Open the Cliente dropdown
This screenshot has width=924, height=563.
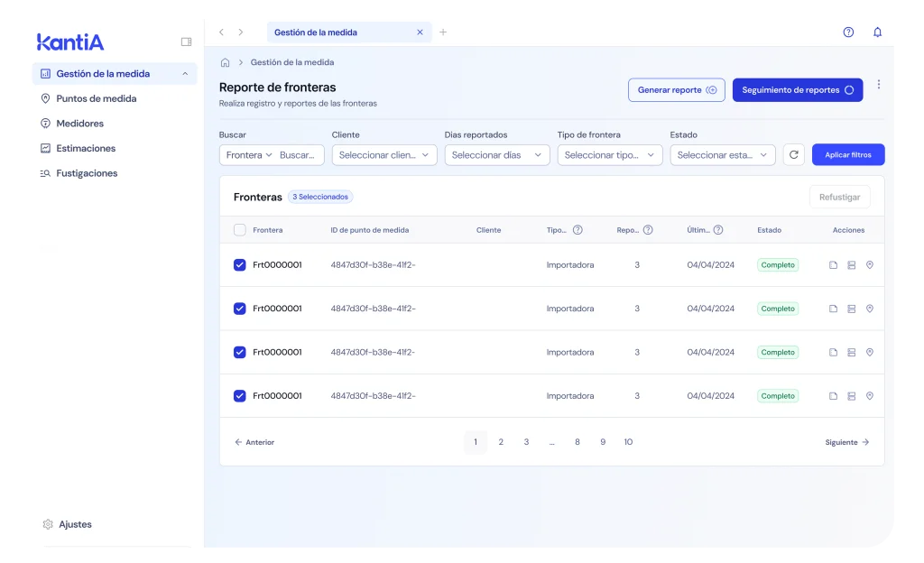(384, 155)
